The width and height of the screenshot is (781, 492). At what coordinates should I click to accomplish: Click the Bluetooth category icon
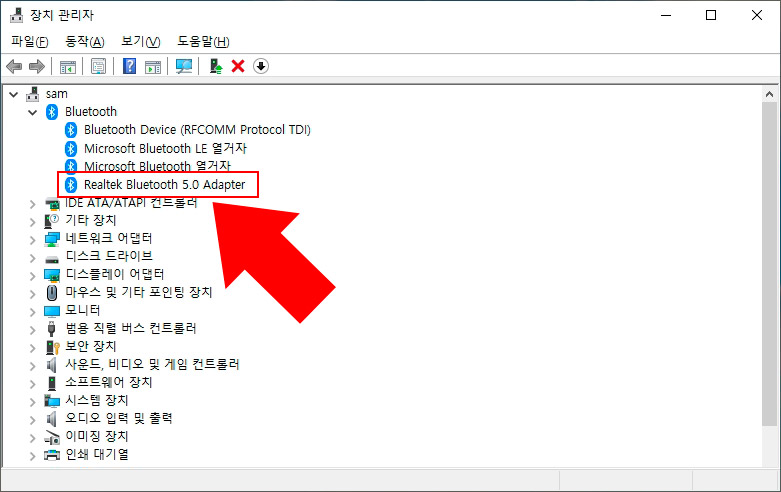52,112
